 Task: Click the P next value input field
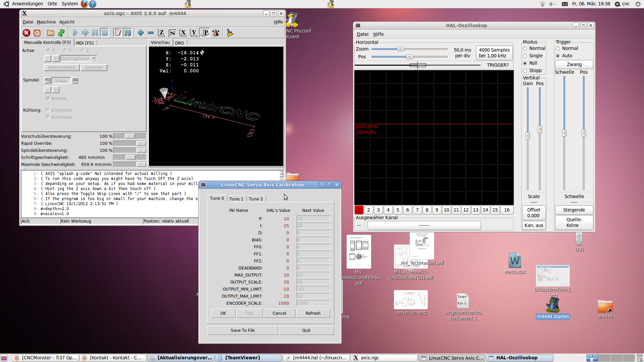[313, 219]
